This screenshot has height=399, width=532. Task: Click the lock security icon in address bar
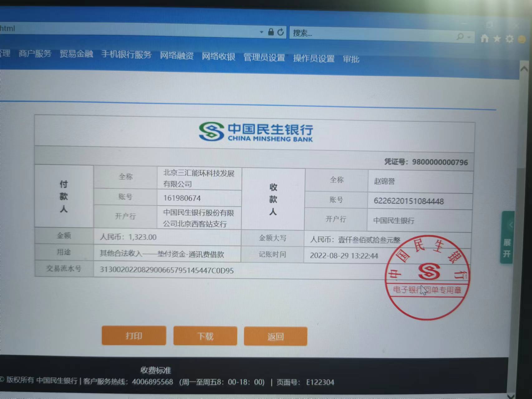point(271,32)
